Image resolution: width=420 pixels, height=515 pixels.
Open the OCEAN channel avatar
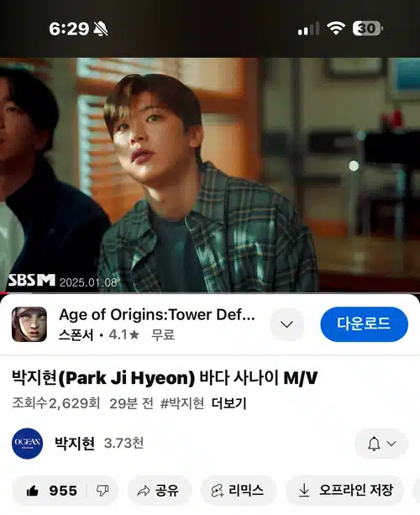[27, 443]
